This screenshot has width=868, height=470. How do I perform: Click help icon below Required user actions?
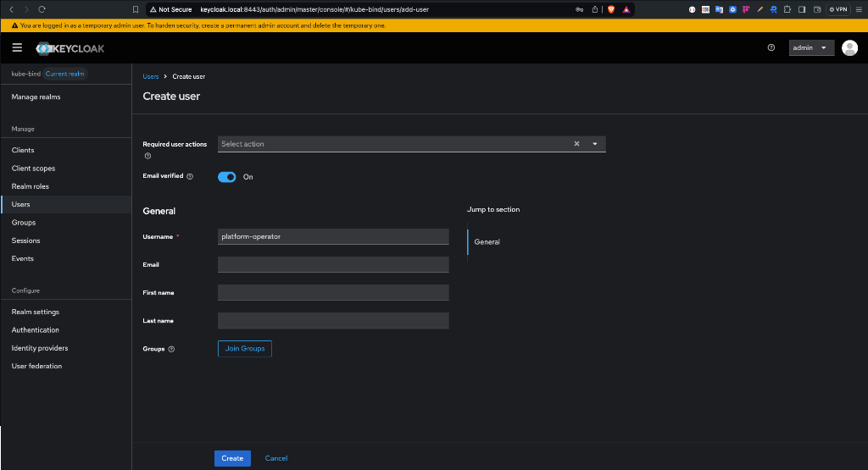[x=147, y=156]
